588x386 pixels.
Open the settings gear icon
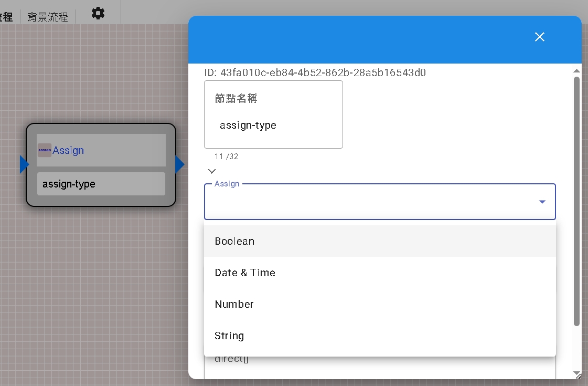pos(98,13)
